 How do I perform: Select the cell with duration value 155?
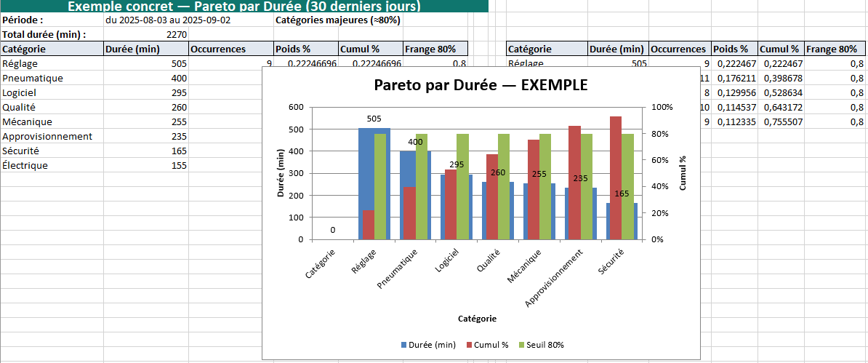(x=145, y=165)
